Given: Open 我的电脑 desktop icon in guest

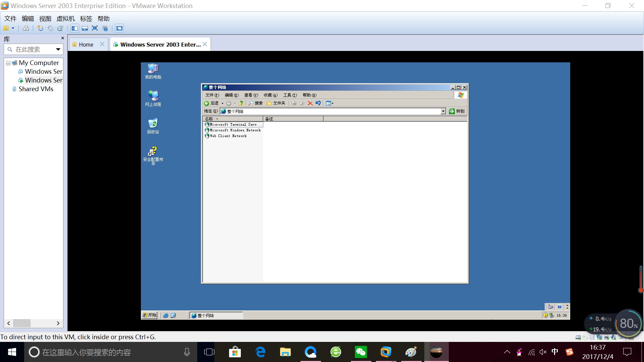Looking at the screenshot, I should coord(153,71).
